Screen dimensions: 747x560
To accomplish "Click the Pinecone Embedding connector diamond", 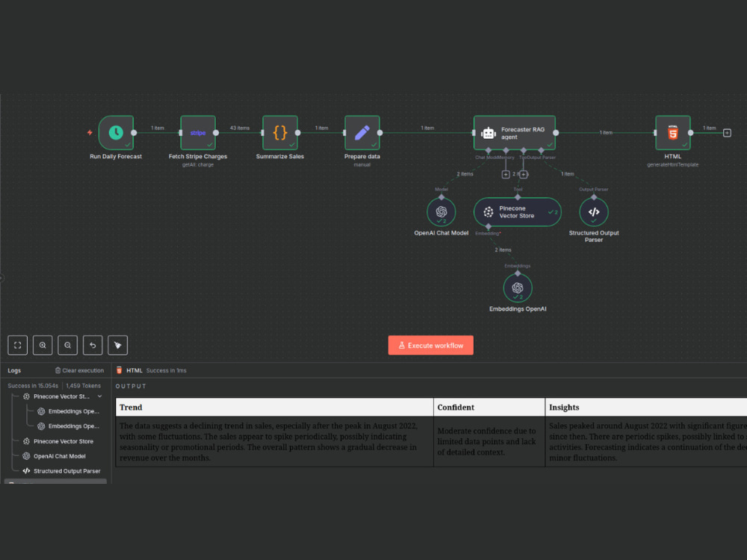I will pyautogui.click(x=489, y=227).
